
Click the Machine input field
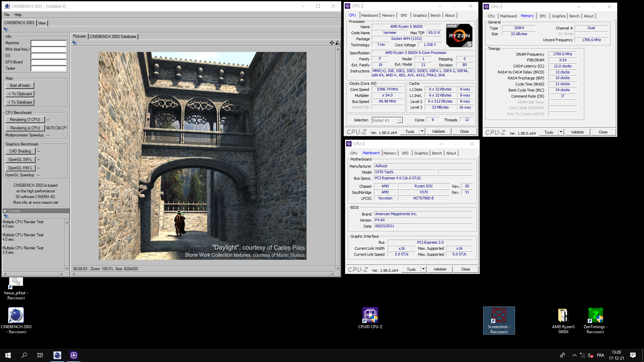click(x=49, y=43)
